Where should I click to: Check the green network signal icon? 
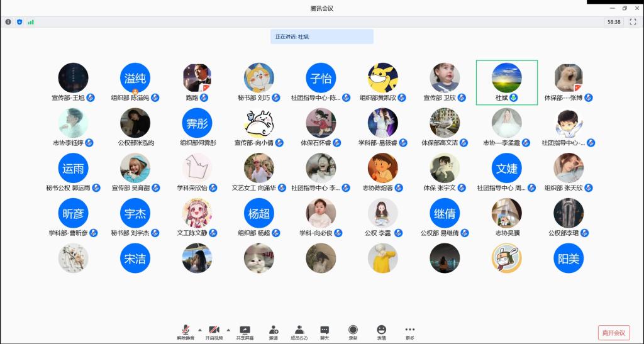coord(31,22)
